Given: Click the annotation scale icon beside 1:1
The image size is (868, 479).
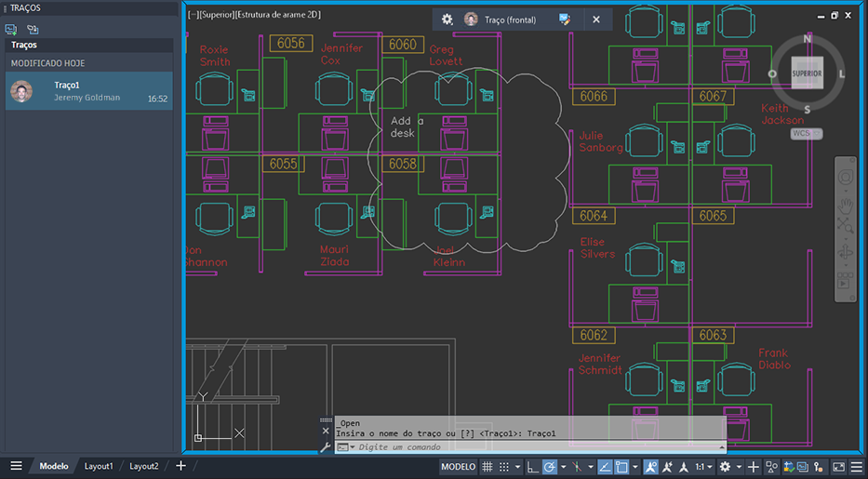Looking at the screenshot, I should click(684, 467).
